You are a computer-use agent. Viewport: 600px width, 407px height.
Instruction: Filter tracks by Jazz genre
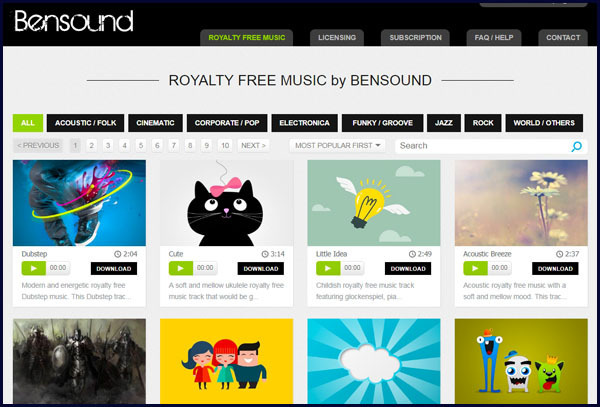pos(444,123)
